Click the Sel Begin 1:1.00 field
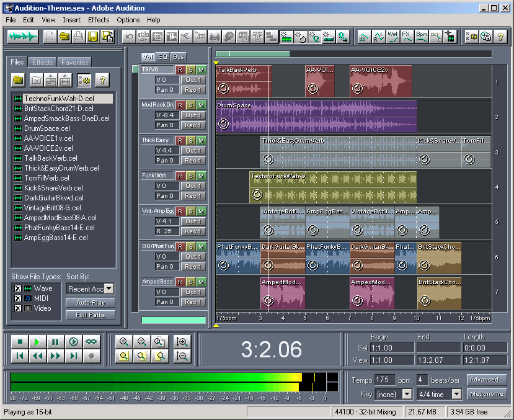Screen dimensions: 514x420 (x=392, y=348)
